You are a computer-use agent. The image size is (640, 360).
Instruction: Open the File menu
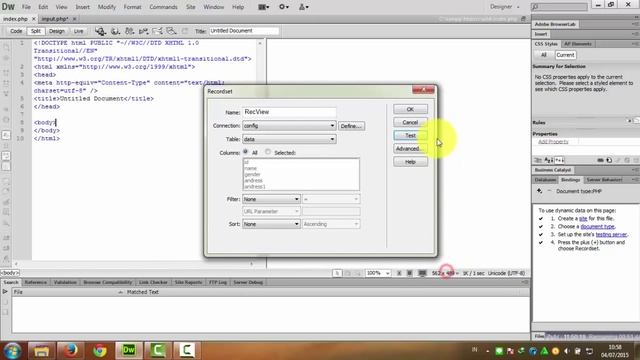pos(26,7)
